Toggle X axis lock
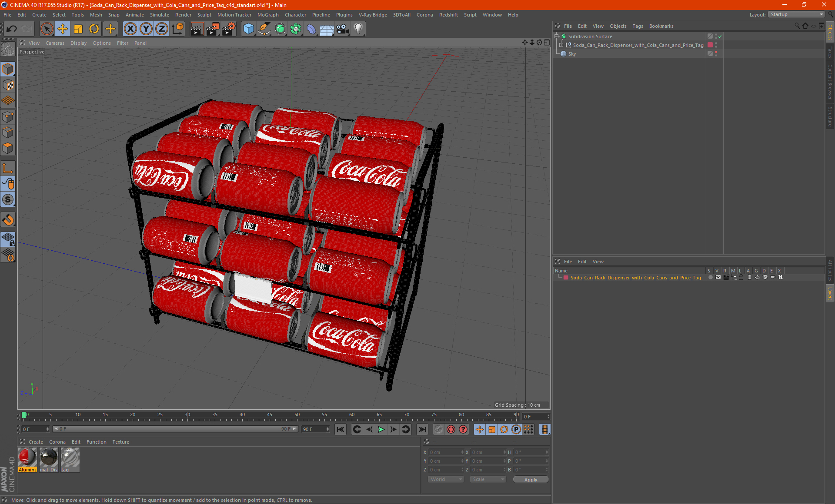 (130, 29)
